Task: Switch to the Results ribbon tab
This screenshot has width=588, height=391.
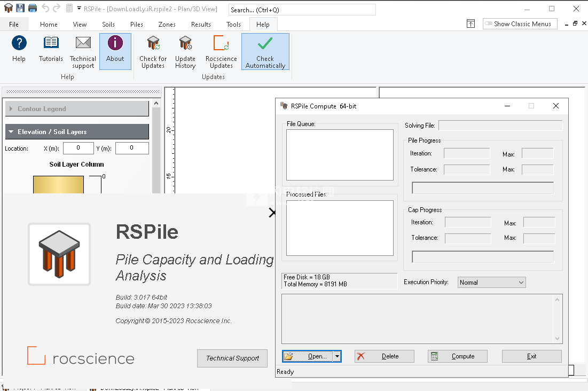Action: point(201,25)
